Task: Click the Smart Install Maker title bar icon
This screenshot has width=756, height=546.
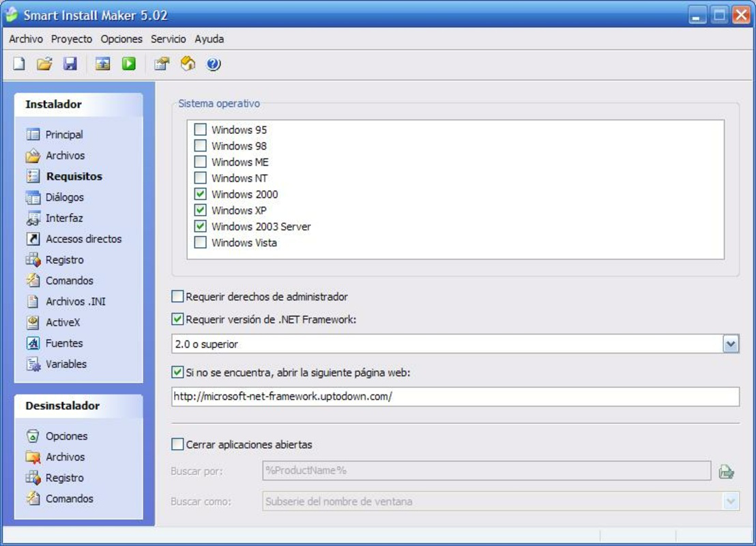Action: 11,14
